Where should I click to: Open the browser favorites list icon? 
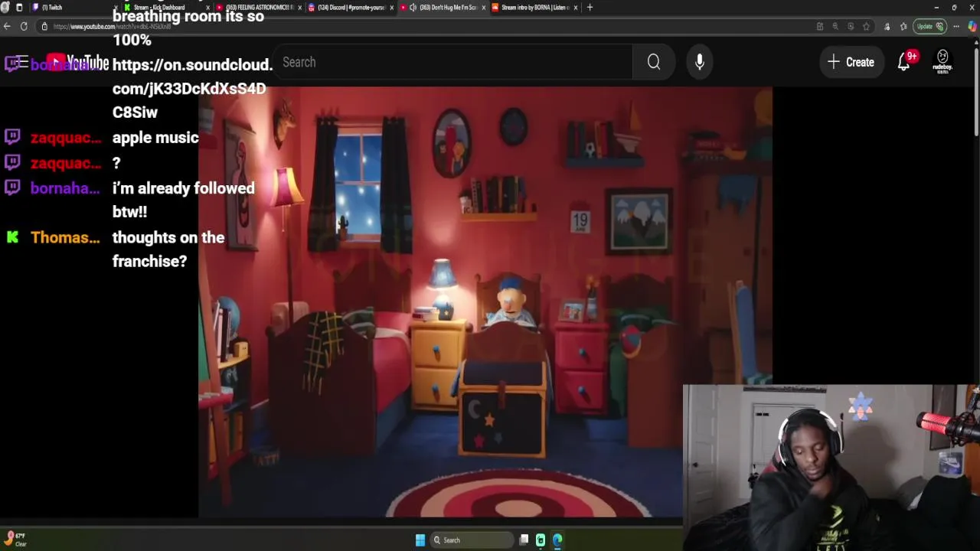903,27
